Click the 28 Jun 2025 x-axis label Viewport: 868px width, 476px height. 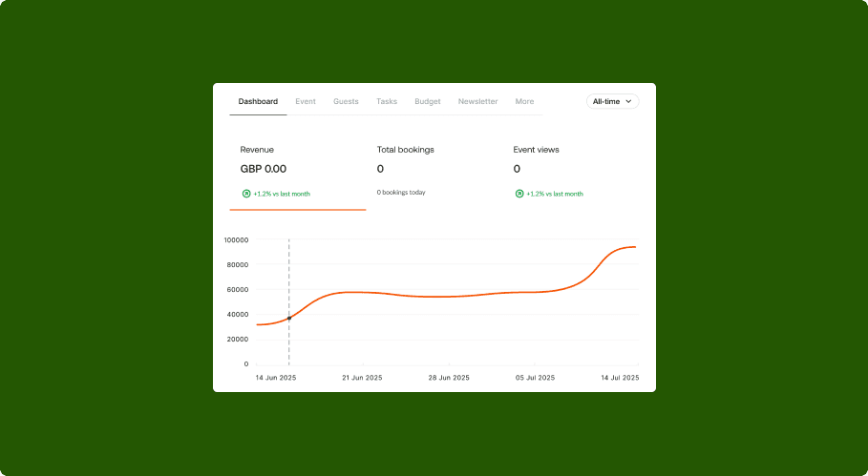click(449, 378)
